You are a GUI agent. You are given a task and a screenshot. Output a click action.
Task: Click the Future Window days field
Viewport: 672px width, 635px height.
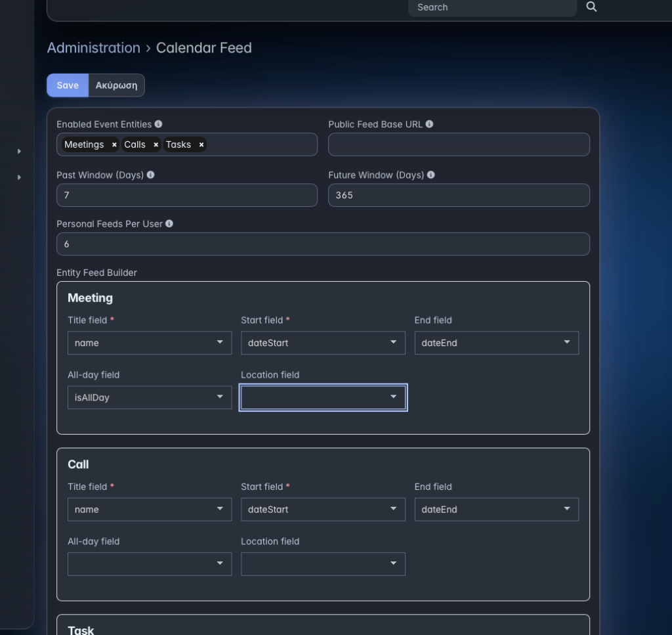tap(459, 195)
